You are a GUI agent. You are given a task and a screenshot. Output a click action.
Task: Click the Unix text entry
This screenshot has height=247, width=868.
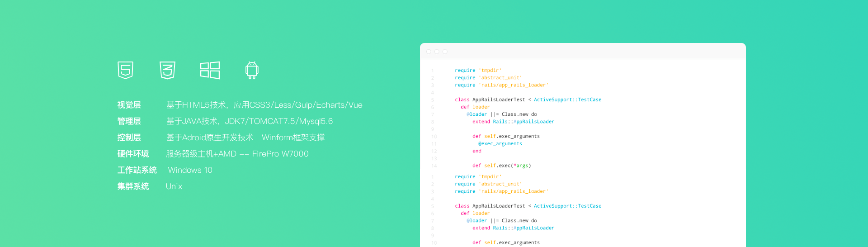pos(174,186)
